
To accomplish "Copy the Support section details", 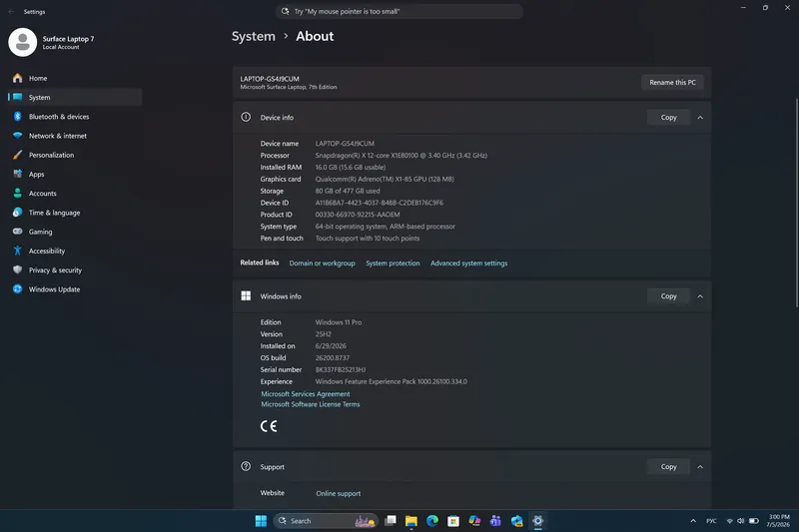I will (668, 467).
